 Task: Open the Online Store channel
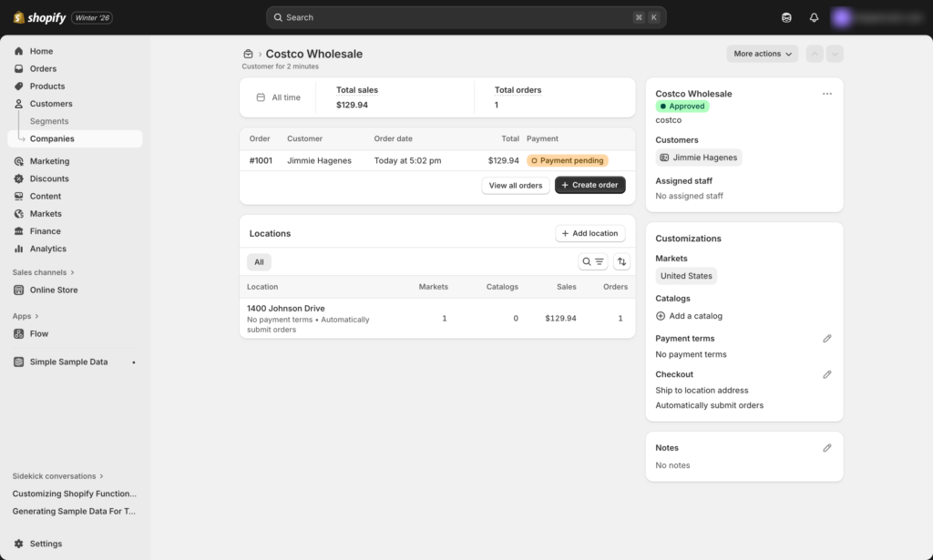pos(75,290)
